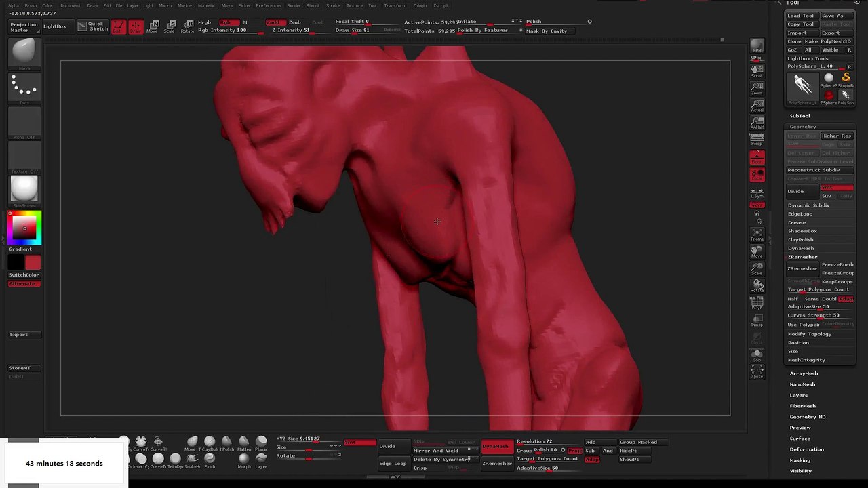This screenshot has width=868, height=488.
Task: Expand the Deformation palette section
Action: coord(806,449)
